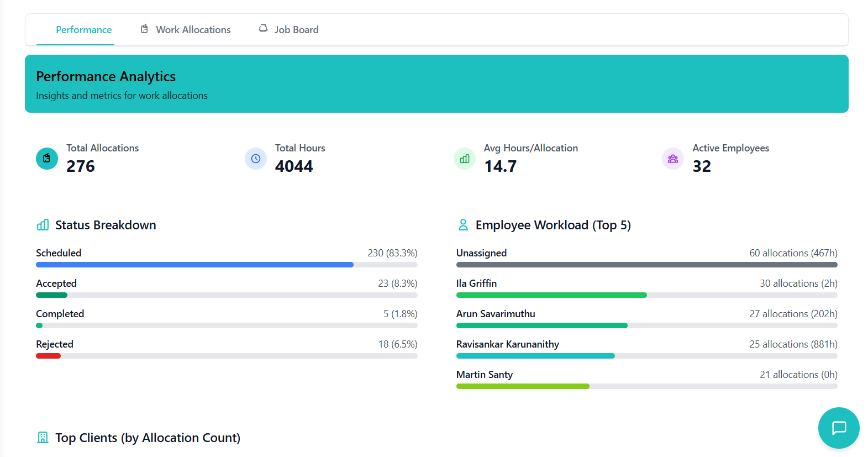Click the Performance Analytics header banner
This screenshot has width=868, height=457.
pos(436,84)
